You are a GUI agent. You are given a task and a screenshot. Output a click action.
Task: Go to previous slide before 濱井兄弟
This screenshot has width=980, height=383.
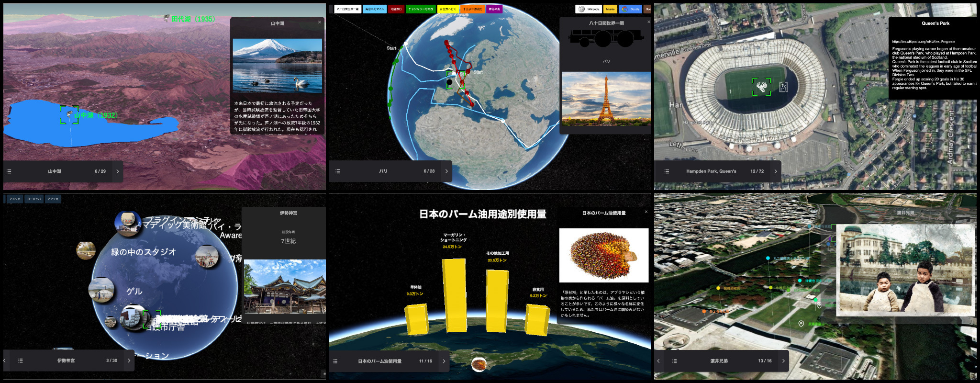pyautogui.click(x=658, y=360)
